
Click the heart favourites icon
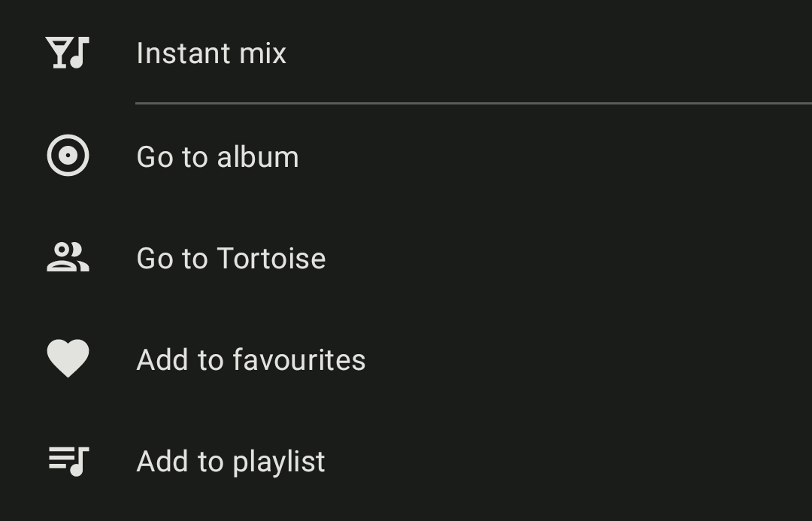(68, 359)
